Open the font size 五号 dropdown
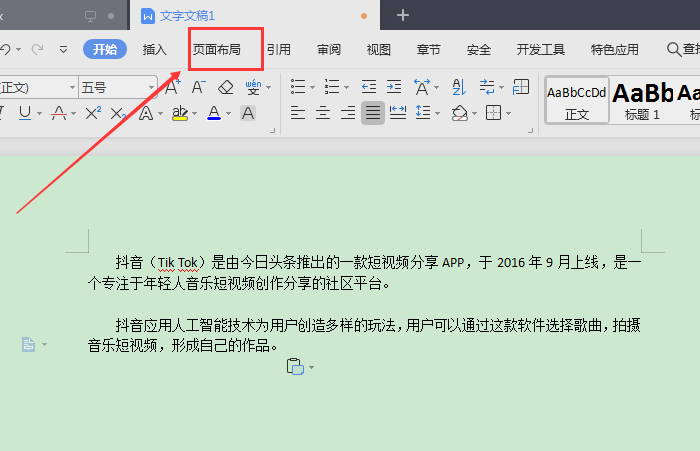700x451 pixels. (x=150, y=88)
